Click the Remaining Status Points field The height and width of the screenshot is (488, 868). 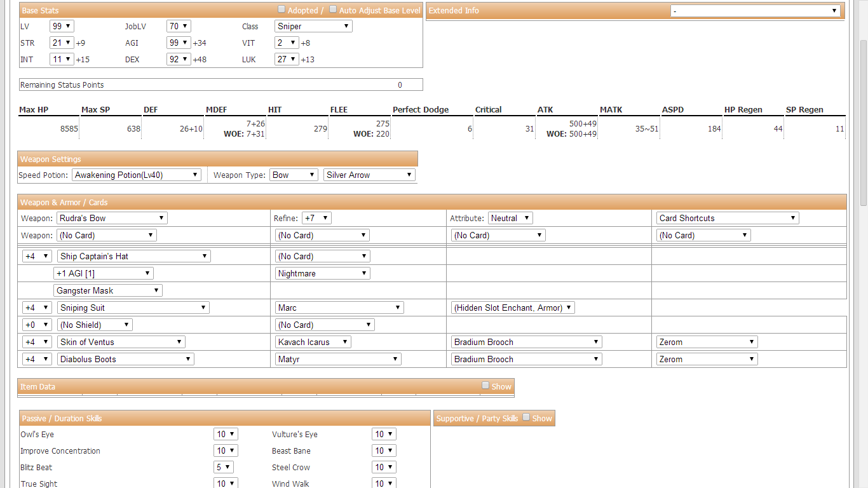220,84
